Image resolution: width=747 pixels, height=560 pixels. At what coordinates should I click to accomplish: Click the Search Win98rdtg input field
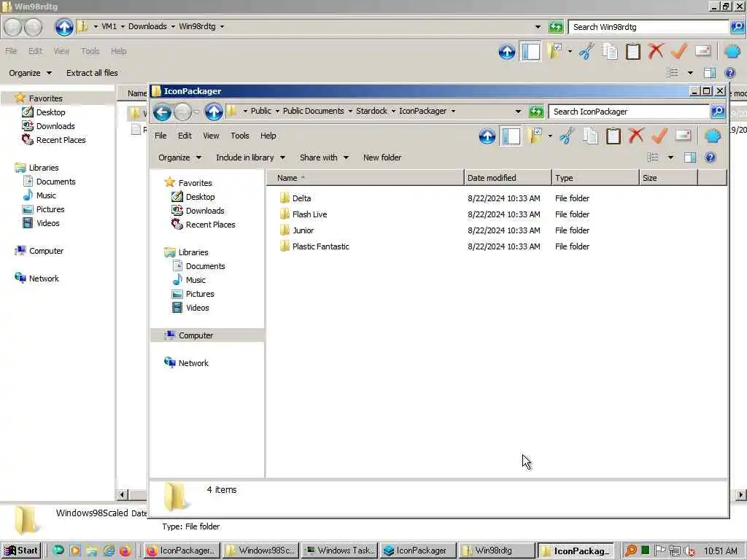coord(649,27)
